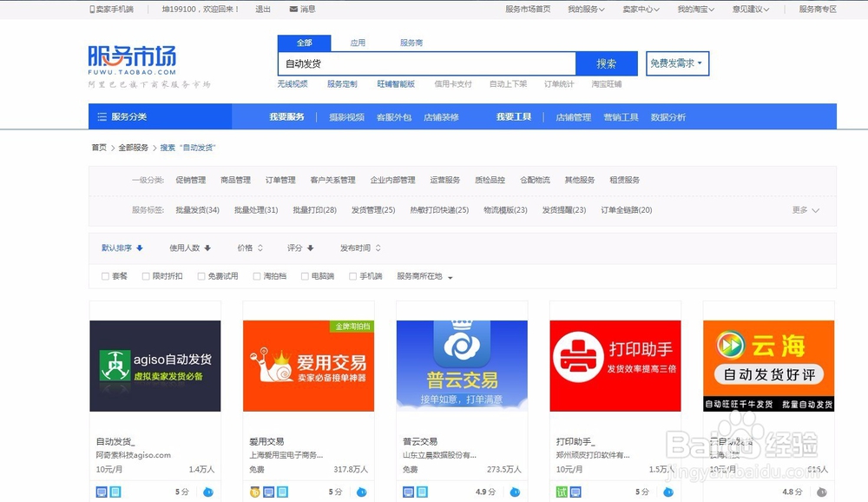Click the mobile icon under 爱用交易 card
868x502 pixels.
282,492
